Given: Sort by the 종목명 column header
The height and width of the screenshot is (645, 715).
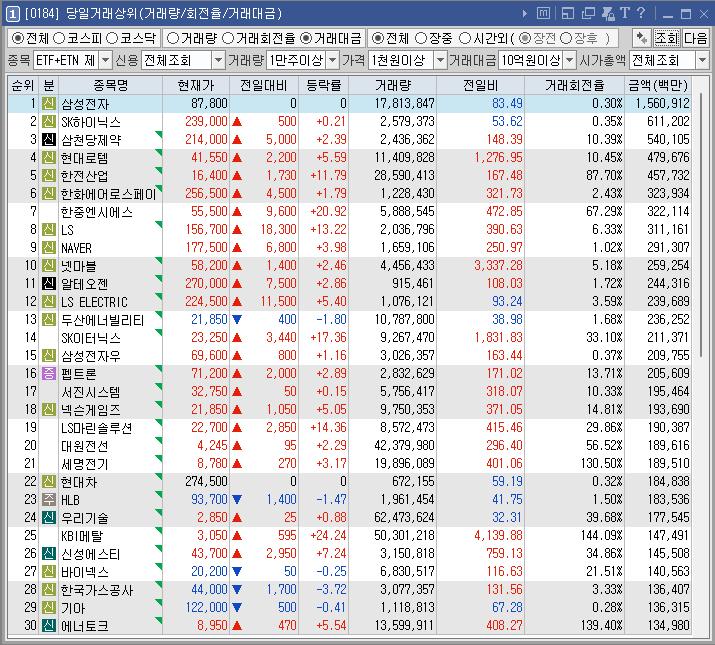Looking at the screenshot, I should point(110,85).
